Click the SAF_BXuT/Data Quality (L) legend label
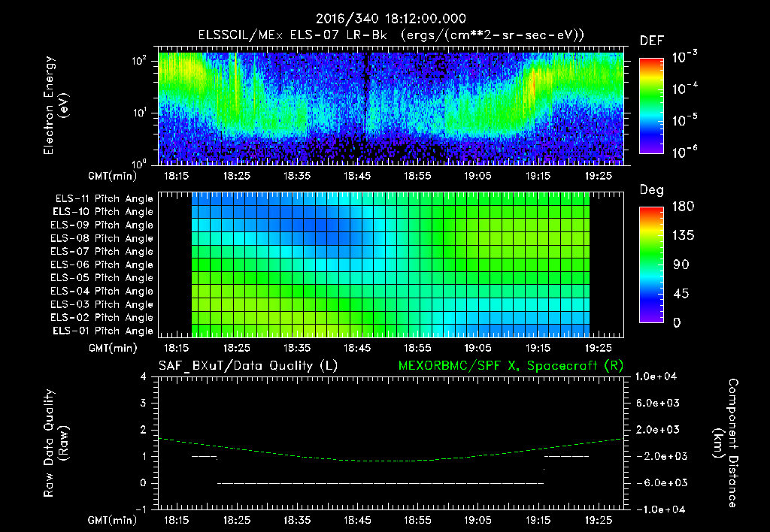Image resolution: width=770 pixels, height=532 pixels. point(248,366)
